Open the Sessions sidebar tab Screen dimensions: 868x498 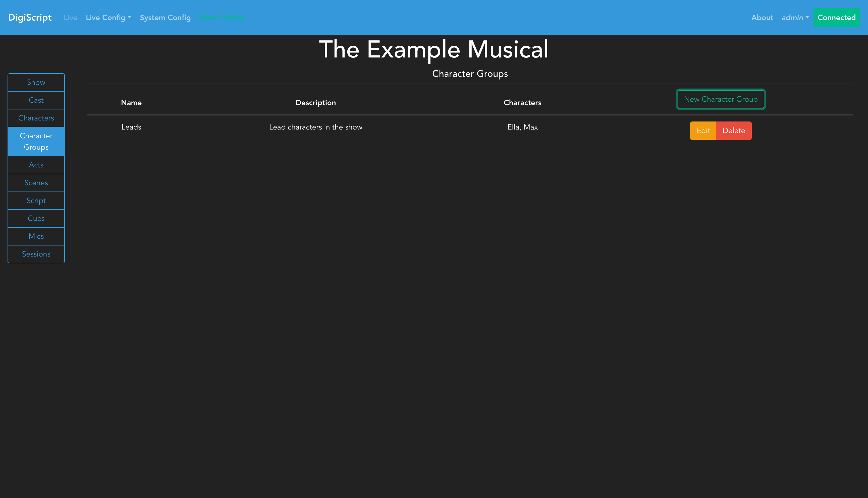tap(36, 254)
